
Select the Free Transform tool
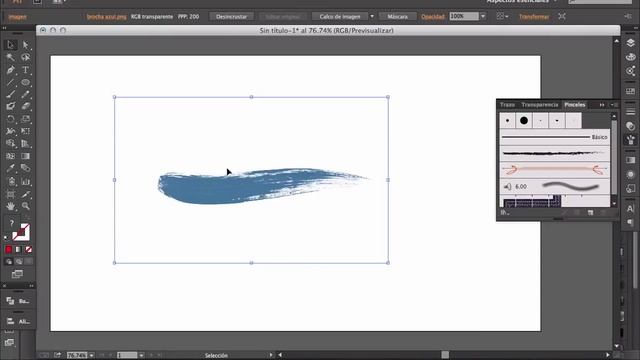click(25, 131)
